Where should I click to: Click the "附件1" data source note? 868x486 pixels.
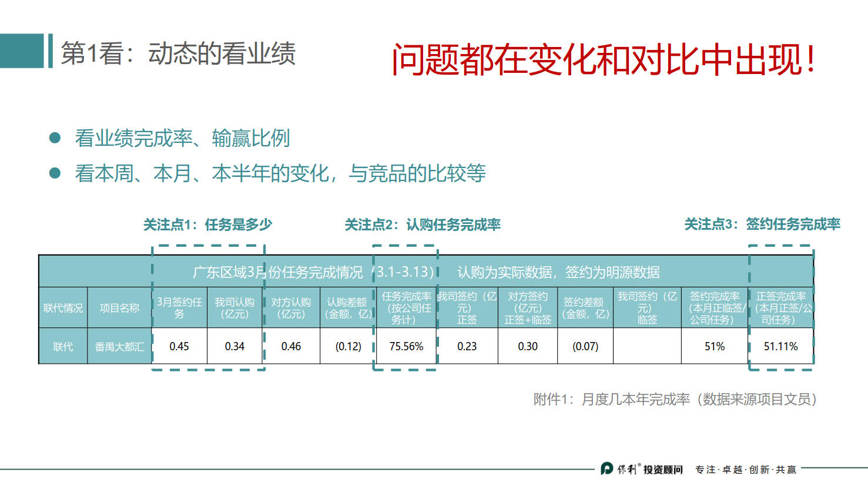point(676,397)
